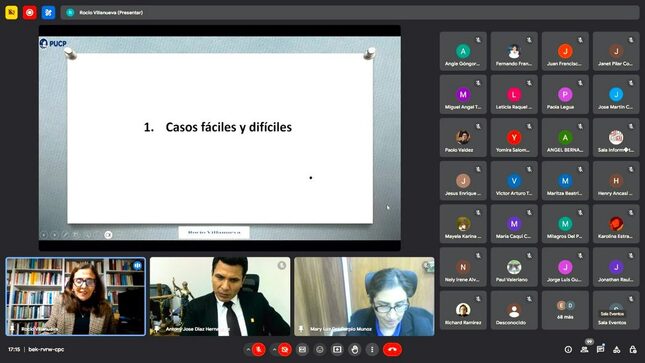This screenshot has width=645, height=363.
Task: Select Karolina Estra... participant tile
Action: 616,224
